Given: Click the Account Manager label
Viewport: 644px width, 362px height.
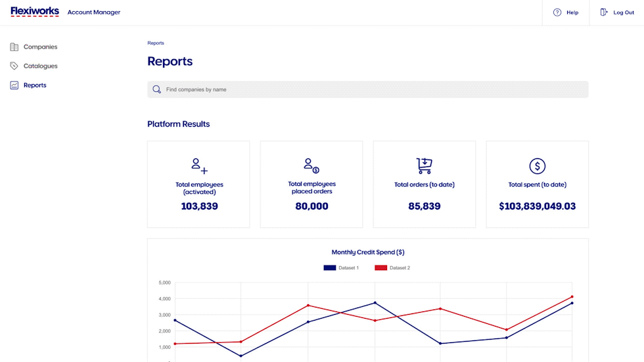Looking at the screenshot, I should point(94,12).
